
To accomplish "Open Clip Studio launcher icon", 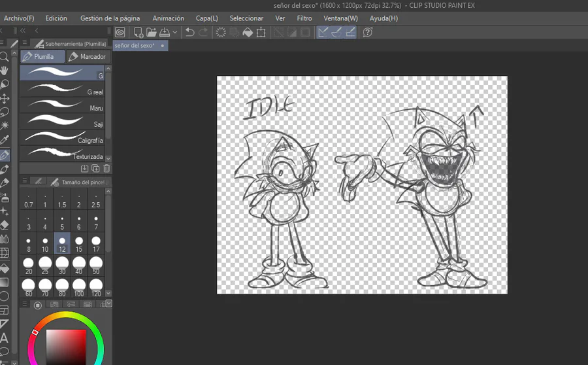I will (x=120, y=32).
